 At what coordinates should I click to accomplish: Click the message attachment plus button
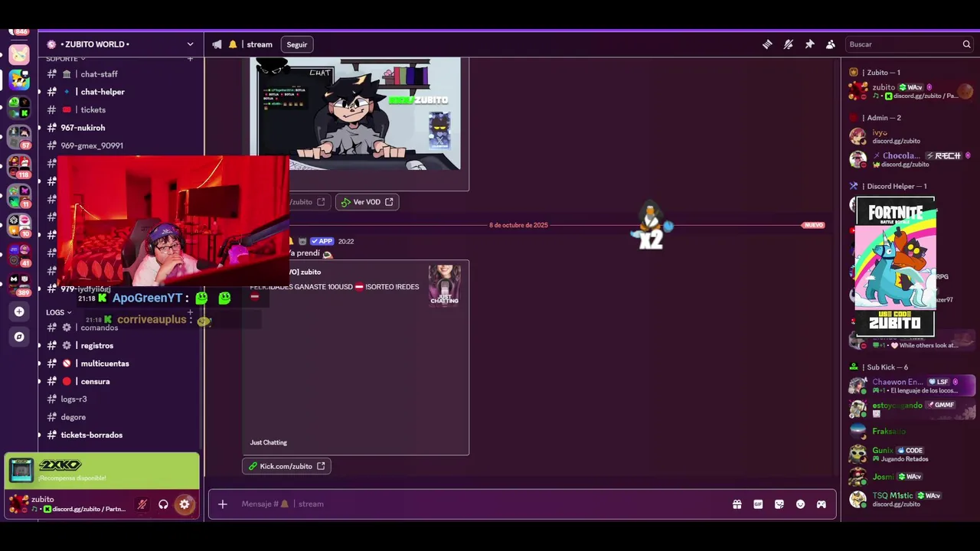tap(222, 504)
